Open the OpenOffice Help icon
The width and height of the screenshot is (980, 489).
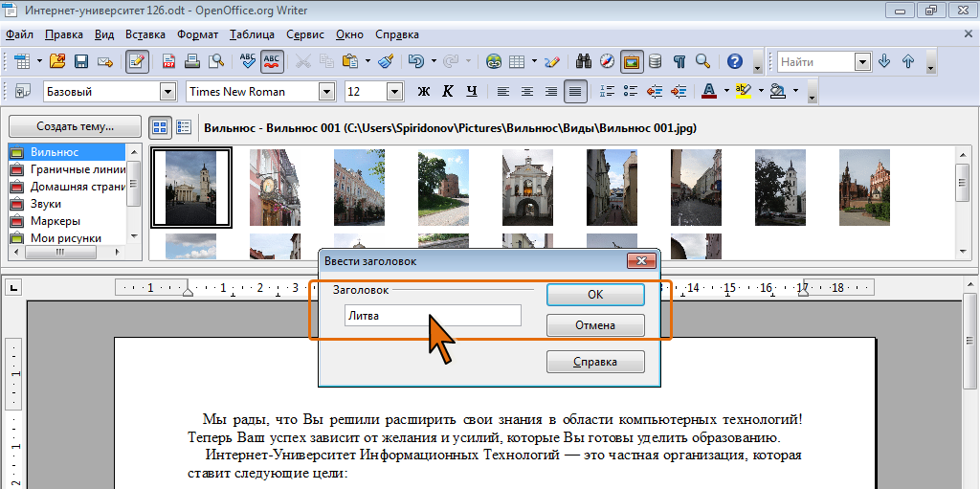734,61
